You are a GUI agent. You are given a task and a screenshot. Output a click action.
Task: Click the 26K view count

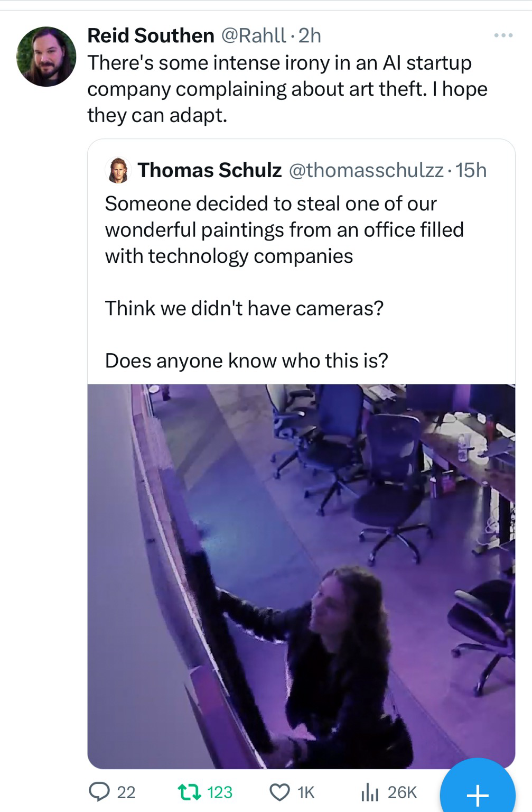pyautogui.click(x=402, y=792)
